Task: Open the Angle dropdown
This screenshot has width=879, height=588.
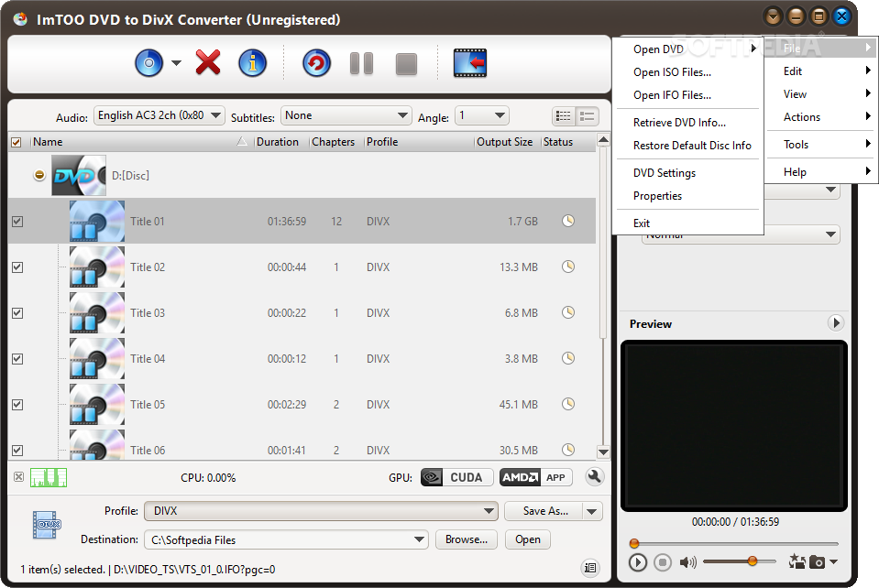Action: (481, 116)
